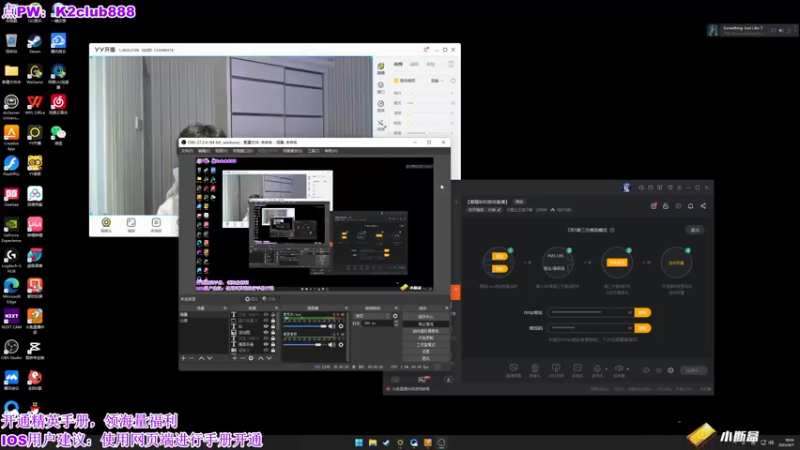Toggle lock of first OBS source

click(x=273, y=315)
